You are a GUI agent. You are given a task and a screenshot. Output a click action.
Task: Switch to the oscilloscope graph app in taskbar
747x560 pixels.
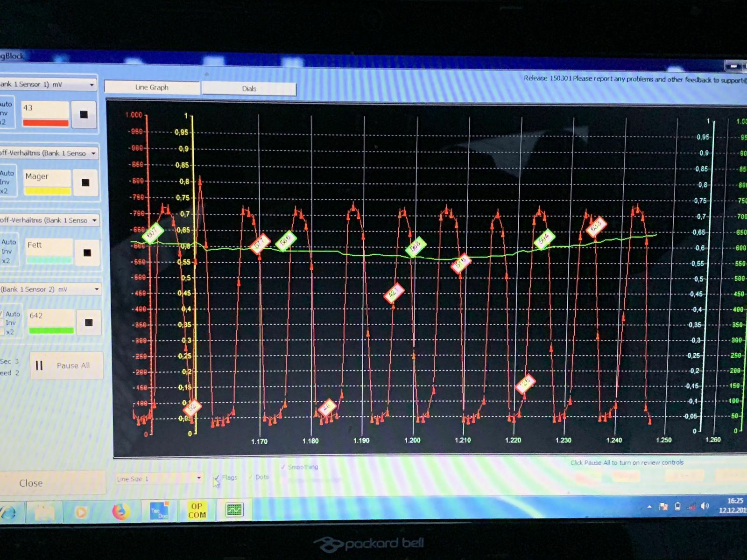click(234, 510)
